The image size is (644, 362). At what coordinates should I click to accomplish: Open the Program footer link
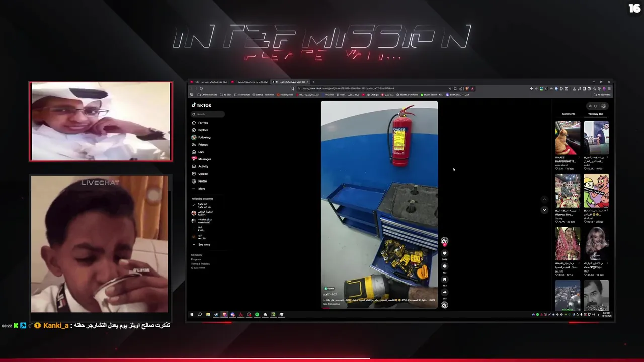click(196, 259)
